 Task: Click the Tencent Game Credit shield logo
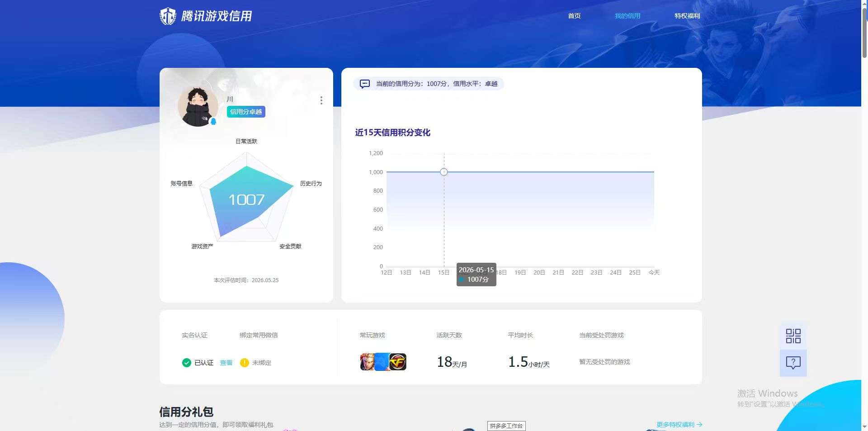tap(168, 16)
